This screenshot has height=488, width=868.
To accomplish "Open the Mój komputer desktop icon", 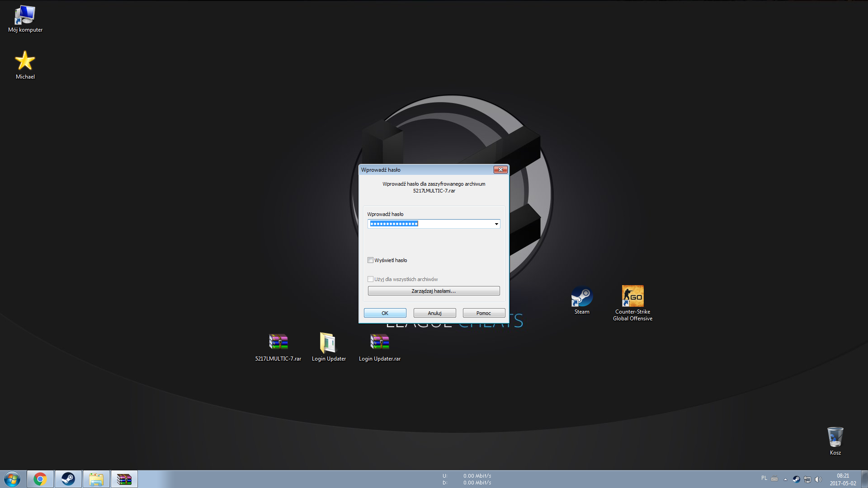I will click(25, 19).
